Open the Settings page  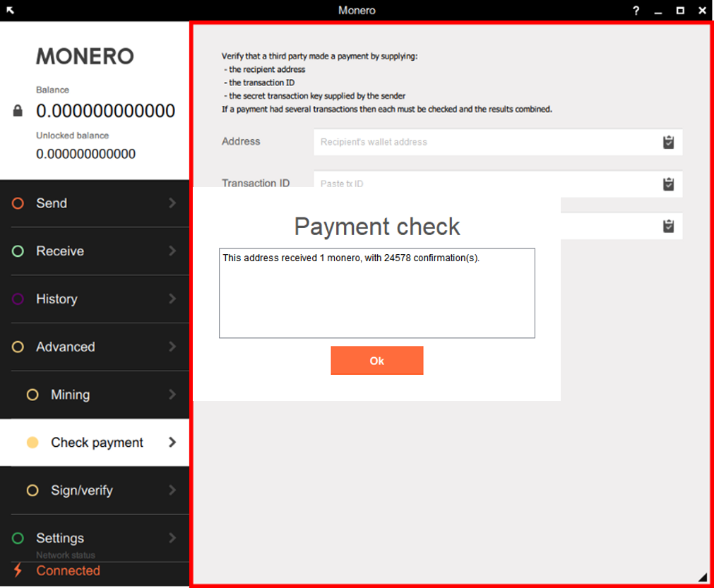95,538
